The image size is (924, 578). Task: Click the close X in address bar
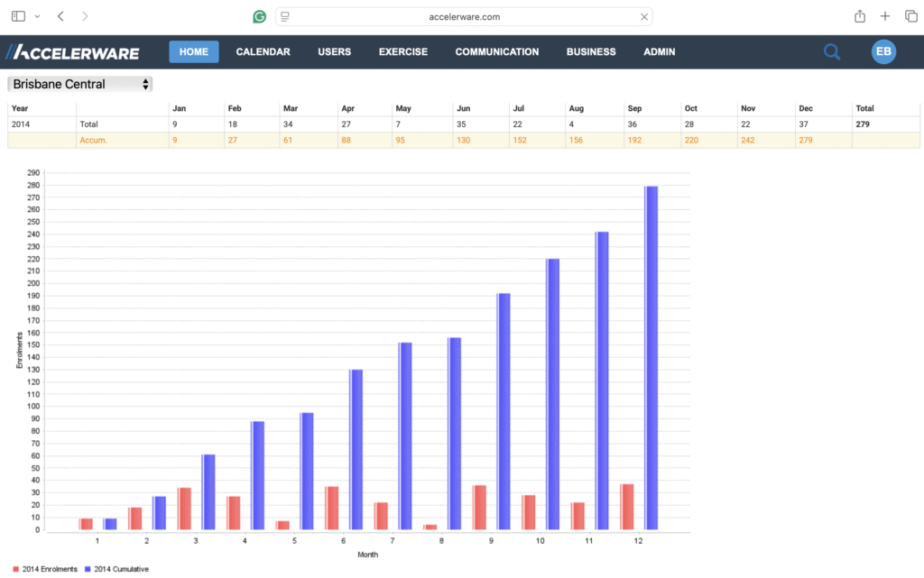(x=644, y=16)
